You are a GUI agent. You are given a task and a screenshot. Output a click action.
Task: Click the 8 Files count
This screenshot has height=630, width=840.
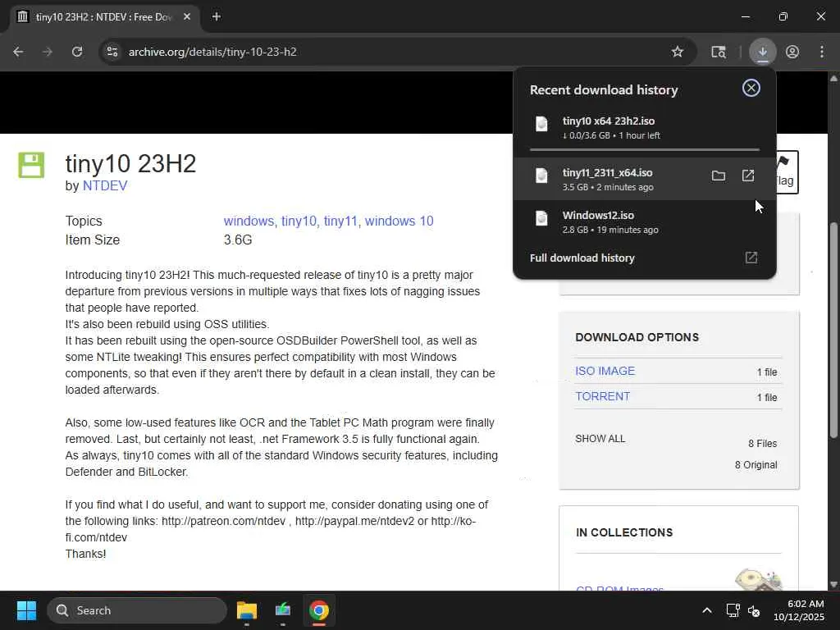(x=762, y=444)
